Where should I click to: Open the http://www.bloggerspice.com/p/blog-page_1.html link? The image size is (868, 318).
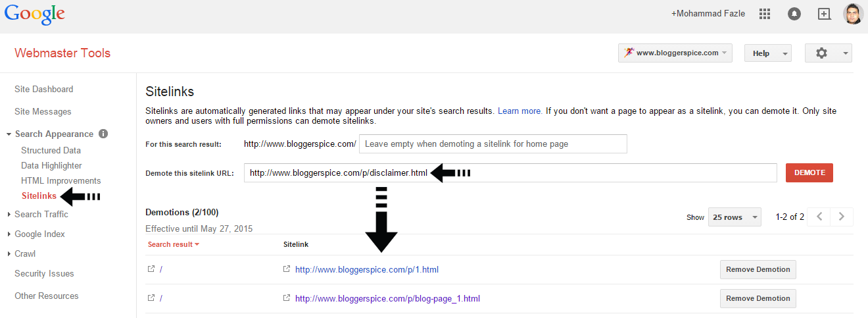point(387,298)
